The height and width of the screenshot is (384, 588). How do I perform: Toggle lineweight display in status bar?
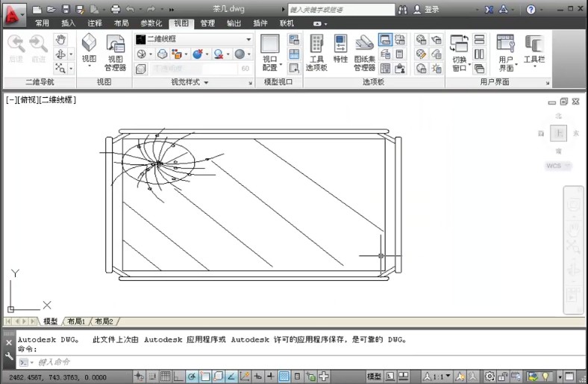point(271,376)
